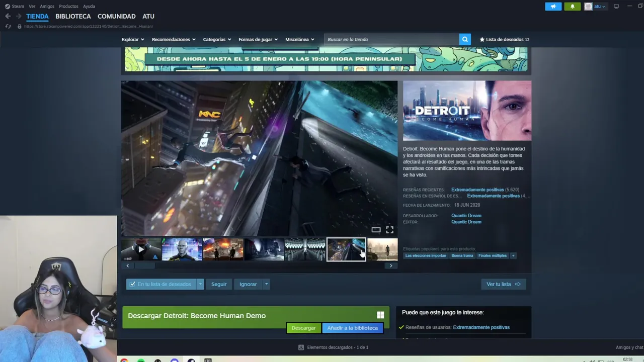Reload the store page with refresh icon

(x=8, y=26)
